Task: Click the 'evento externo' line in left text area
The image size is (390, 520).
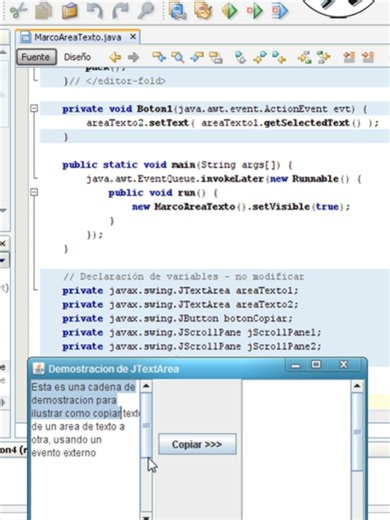Action: [64, 453]
